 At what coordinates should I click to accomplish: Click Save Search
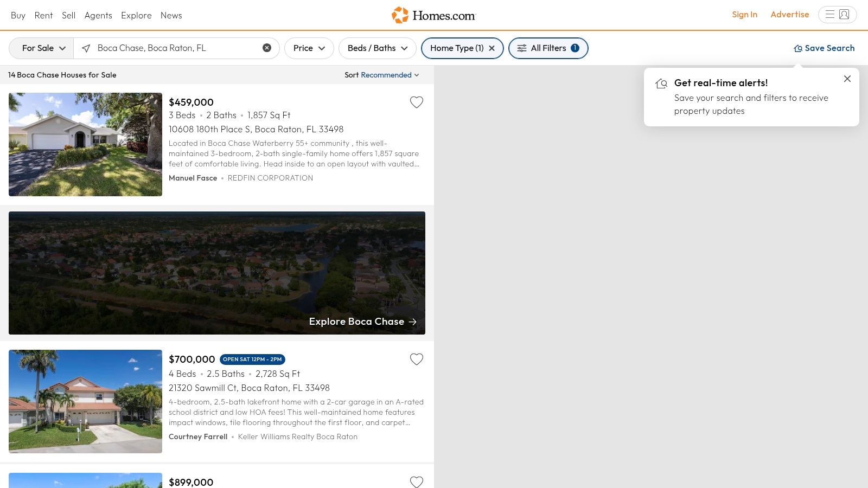(824, 48)
